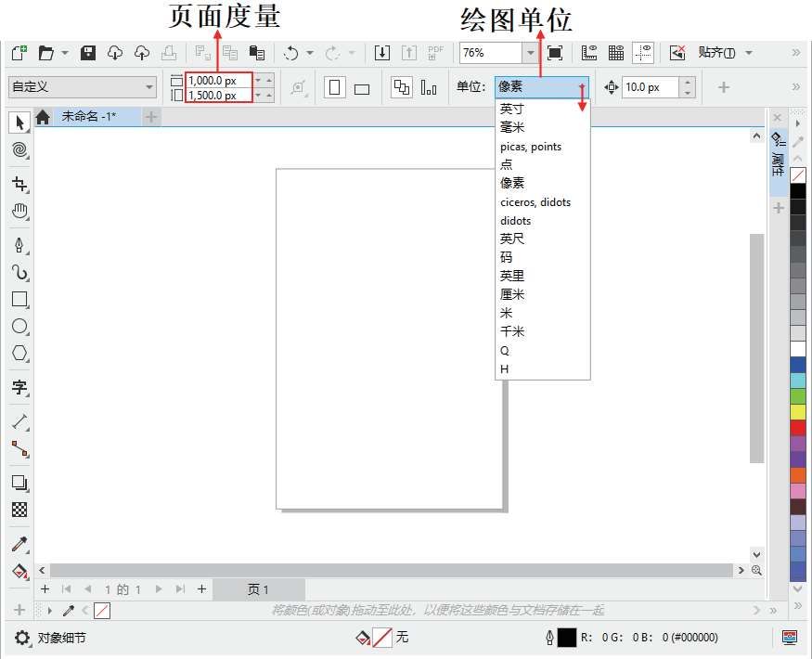Select the Transparency checkerboard tool
The image size is (812, 659).
pyautogui.click(x=19, y=510)
